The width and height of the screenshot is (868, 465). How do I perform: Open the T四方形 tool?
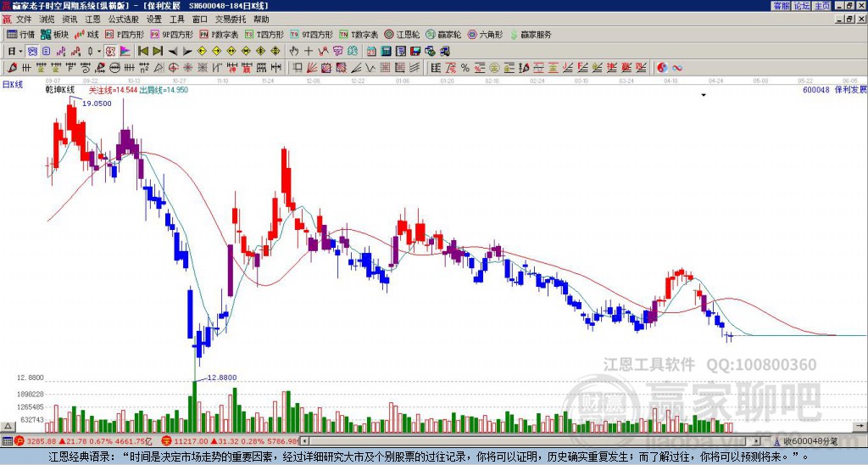264,34
